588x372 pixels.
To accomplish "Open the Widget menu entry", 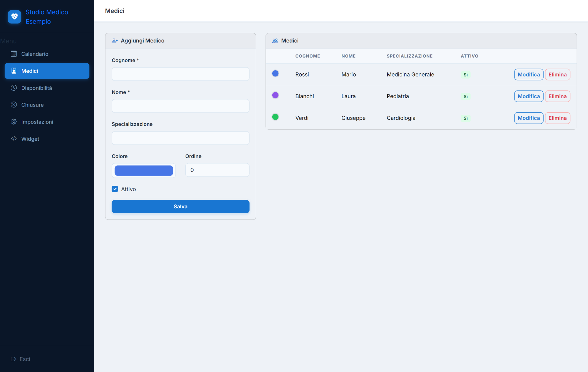I will click(x=47, y=139).
